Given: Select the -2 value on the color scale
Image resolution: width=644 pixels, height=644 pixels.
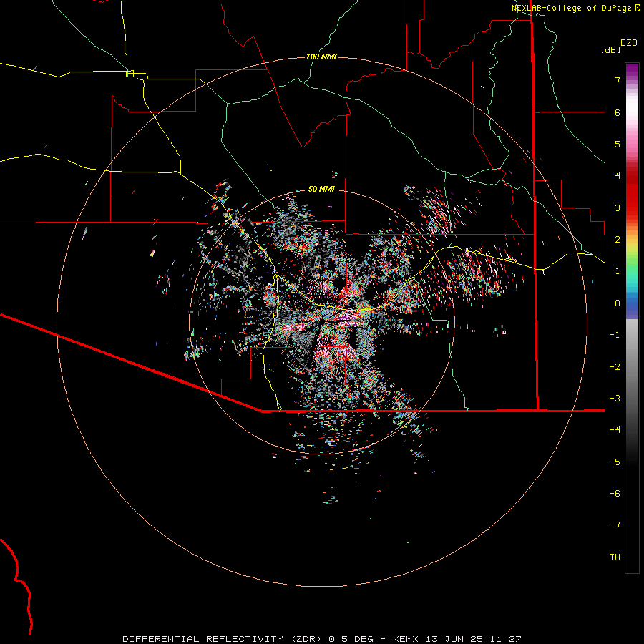Looking at the screenshot, I should point(615,367).
